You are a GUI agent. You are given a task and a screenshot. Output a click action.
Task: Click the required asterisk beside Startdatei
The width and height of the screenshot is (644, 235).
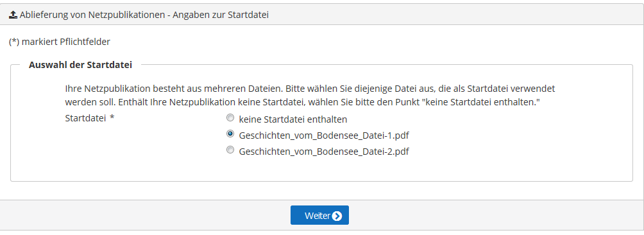[112, 118]
